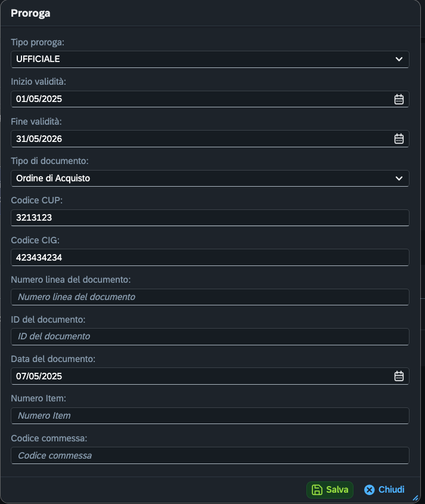Viewport: 425px width, 504px height.
Task: Click the Fine validità date text 31/05/2026
Action: click(x=39, y=139)
